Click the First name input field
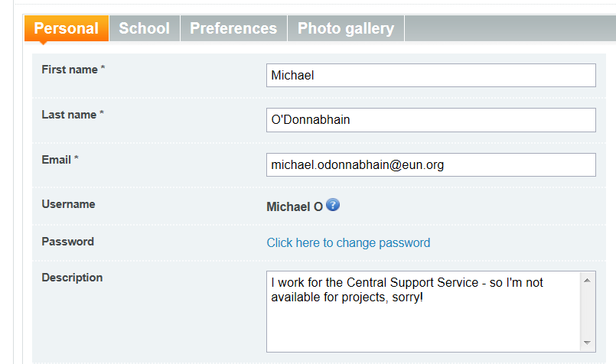The image size is (616, 364). pyautogui.click(x=431, y=76)
